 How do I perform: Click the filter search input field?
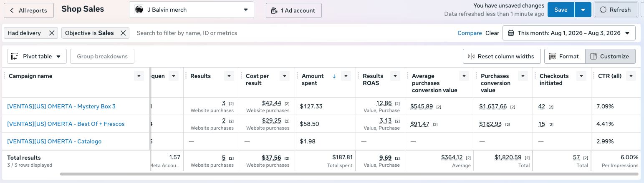click(292, 33)
